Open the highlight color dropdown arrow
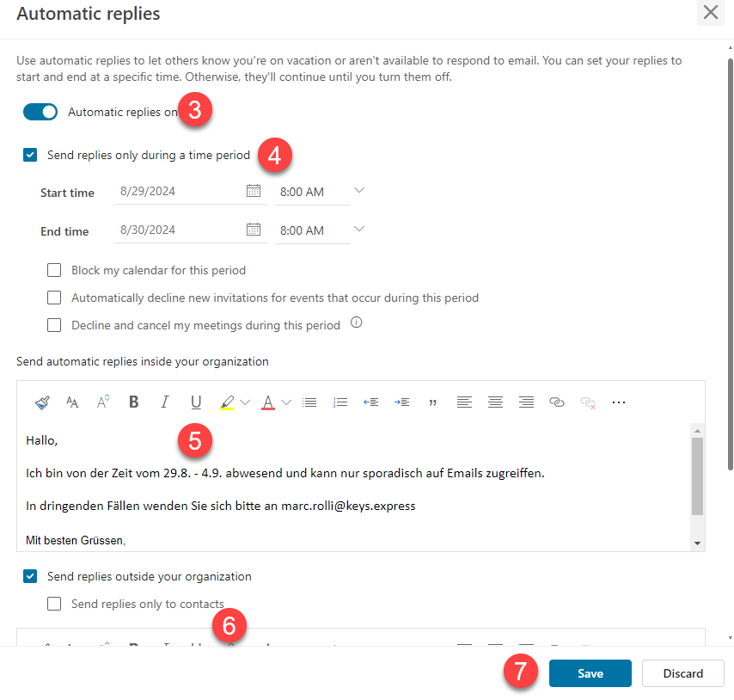 pyautogui.click(x=245, y=402)
